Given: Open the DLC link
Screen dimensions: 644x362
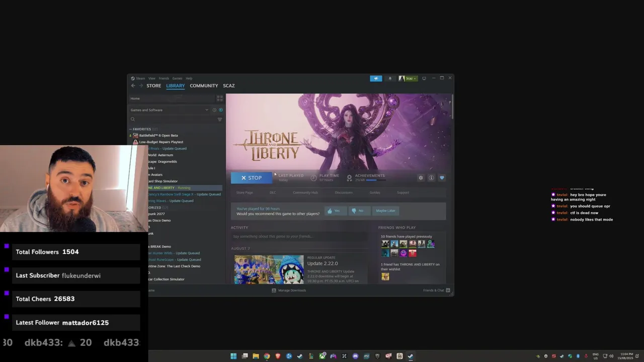Looking at the screenshot, I should [x=273, y=193].
